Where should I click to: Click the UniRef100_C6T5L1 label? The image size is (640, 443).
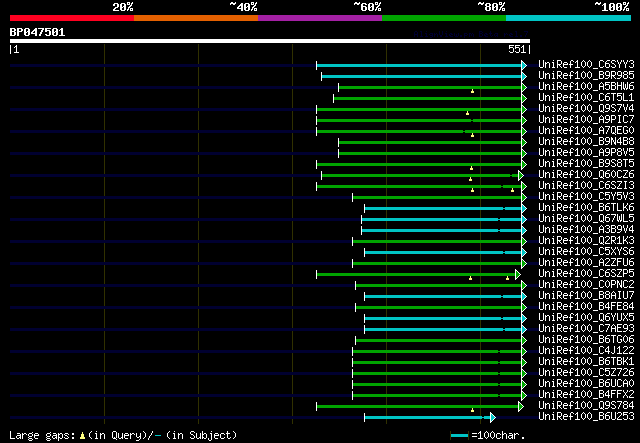(x=586, y=98)
